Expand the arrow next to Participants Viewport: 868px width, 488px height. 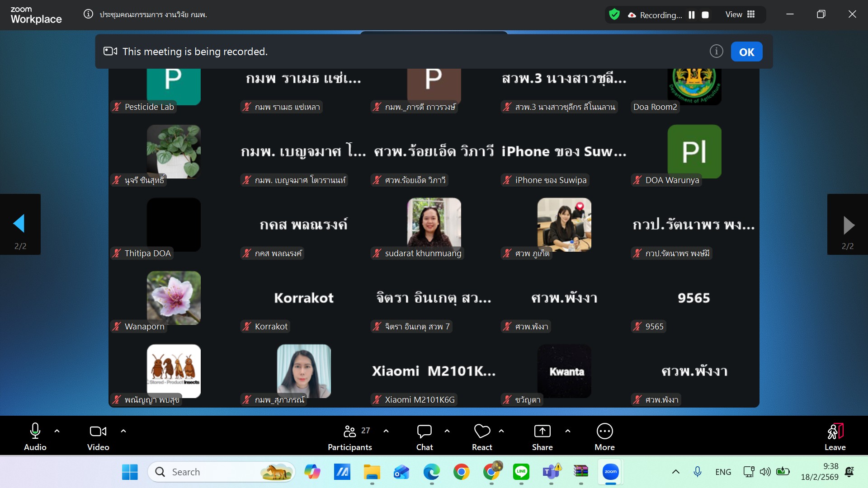point(386,431)
